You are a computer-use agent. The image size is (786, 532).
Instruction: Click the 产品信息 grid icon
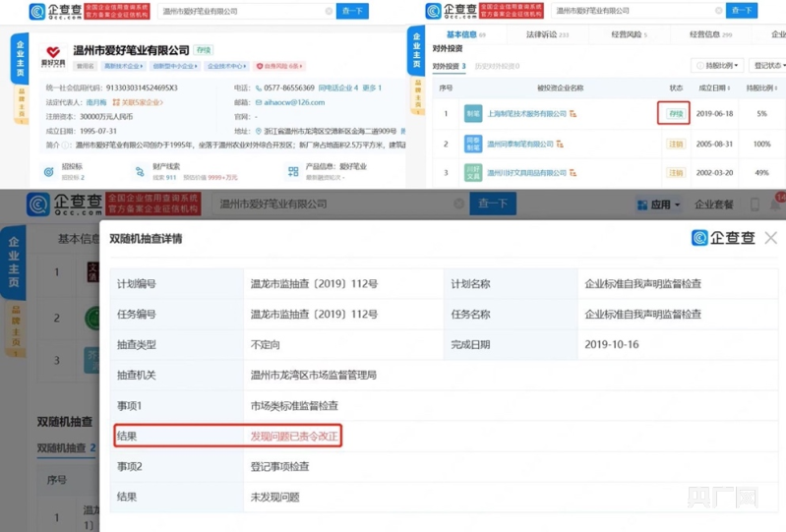tap(293, 171)
